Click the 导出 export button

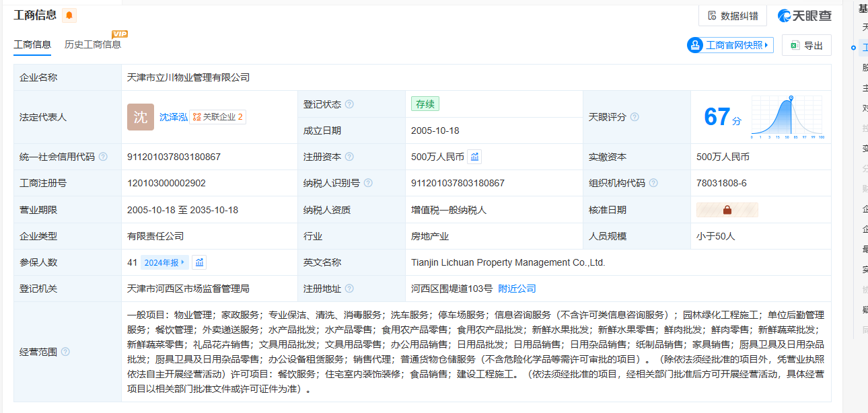[x=807, y=45]
